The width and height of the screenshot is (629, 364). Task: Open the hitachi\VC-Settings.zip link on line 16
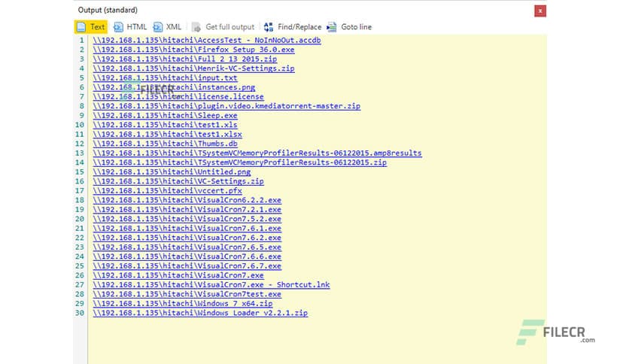(178, 181)
